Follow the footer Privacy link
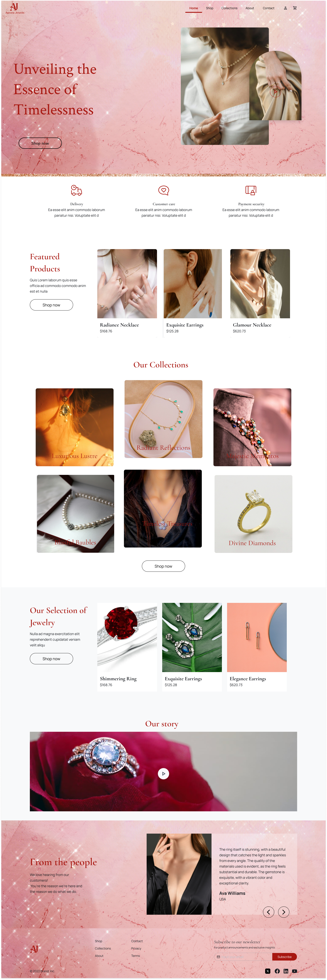 coord(136,948)
